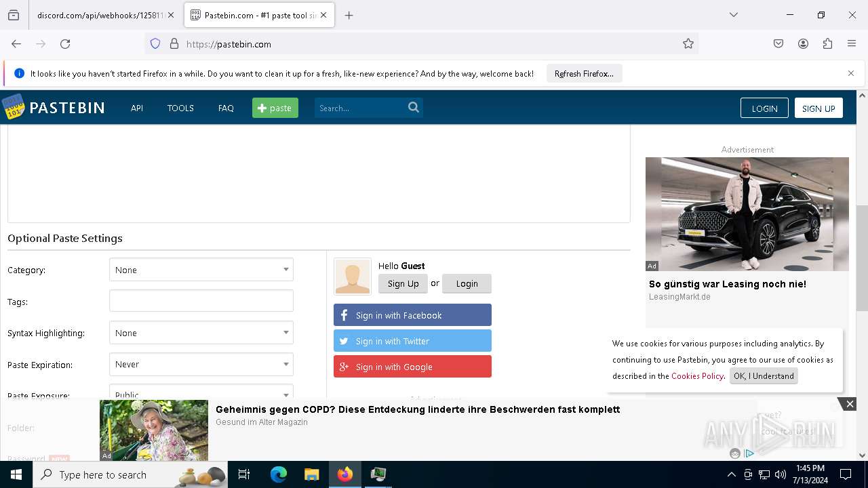Create a new paste with green button
The height and width of the screenshot is (488, 868).
[275, 108]
